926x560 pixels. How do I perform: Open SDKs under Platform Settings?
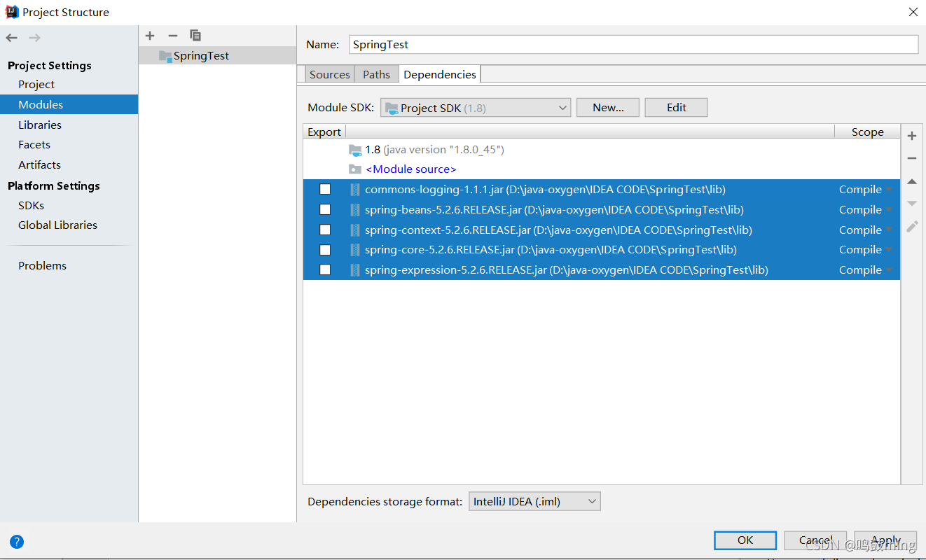tap(31, 206)
